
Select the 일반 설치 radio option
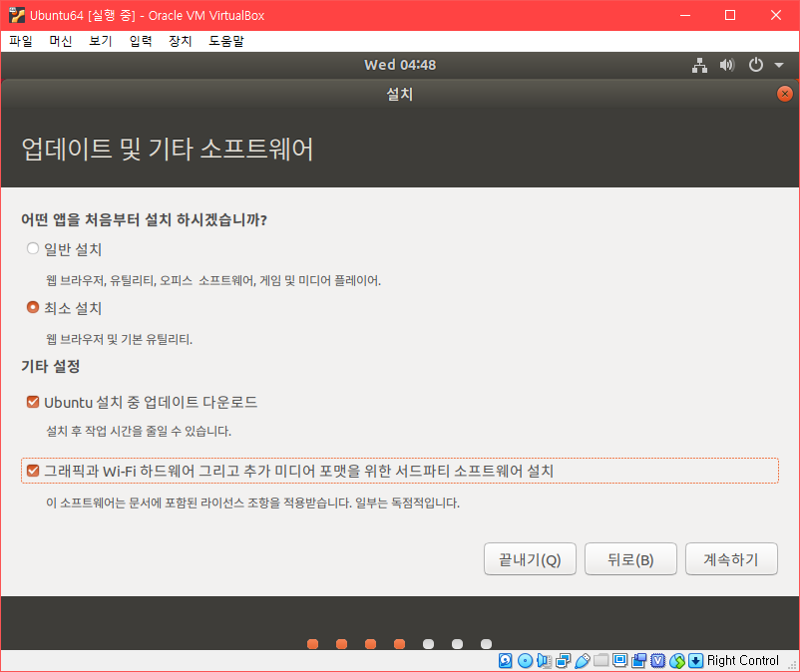pos(33,249)
